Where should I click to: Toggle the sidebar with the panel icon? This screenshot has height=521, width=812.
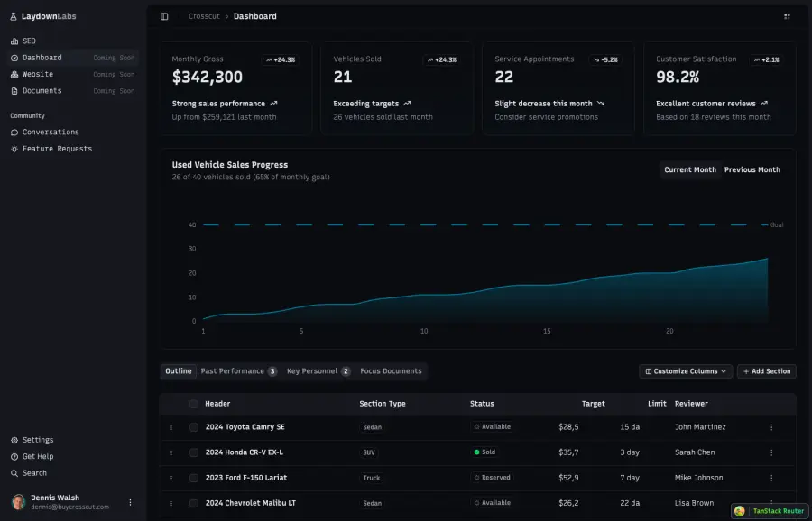[164, 15]
